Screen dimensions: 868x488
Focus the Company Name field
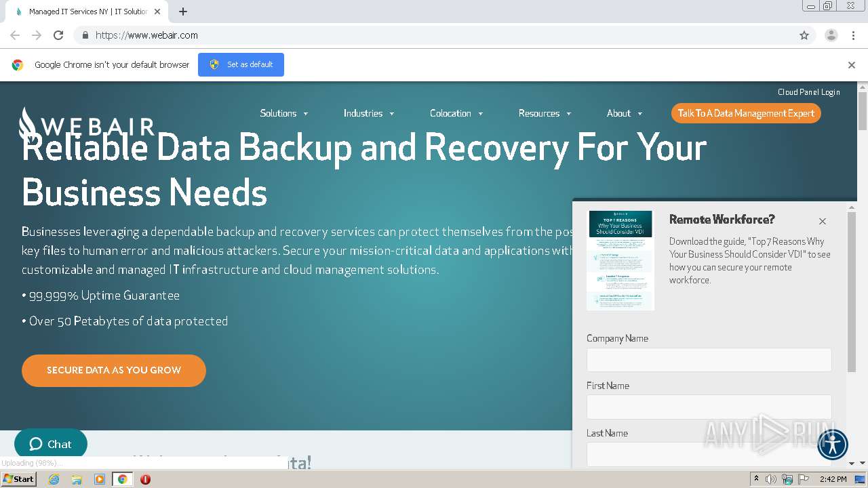pos(709,360)
